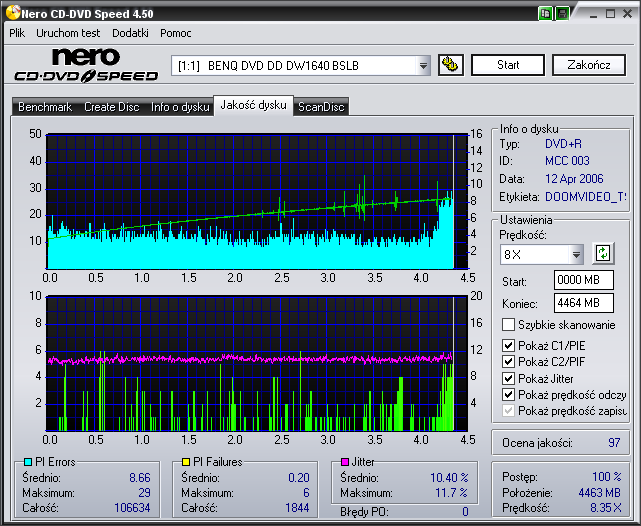Click the label DOOMVIDEO_T

tap(585, 197)
